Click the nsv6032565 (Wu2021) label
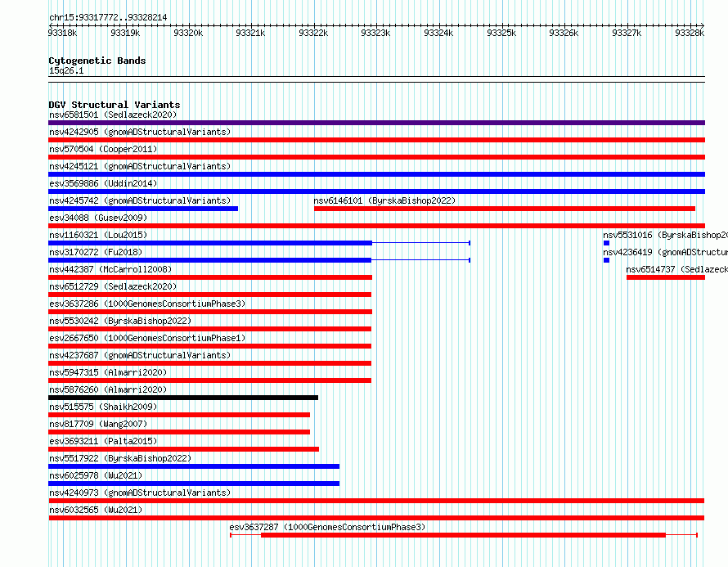The height and width of the screenshot is (567, 728). (96, 510)
